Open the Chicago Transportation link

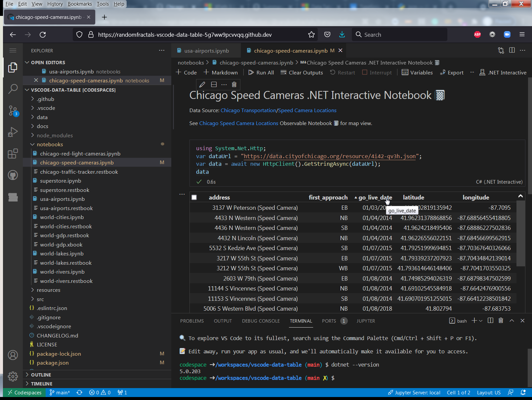(x=248, y=111)
